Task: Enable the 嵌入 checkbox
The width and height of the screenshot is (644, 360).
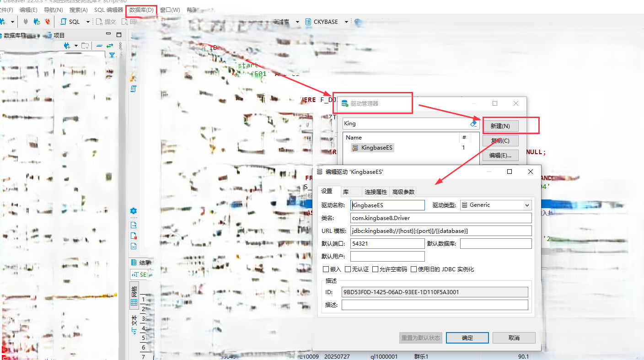Action: (x=326, y=269)
